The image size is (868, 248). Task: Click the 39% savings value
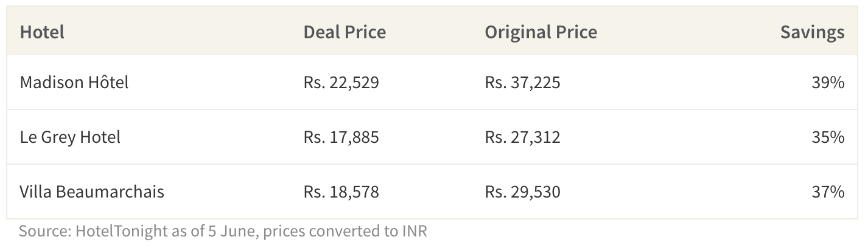[x=828, y=82]
